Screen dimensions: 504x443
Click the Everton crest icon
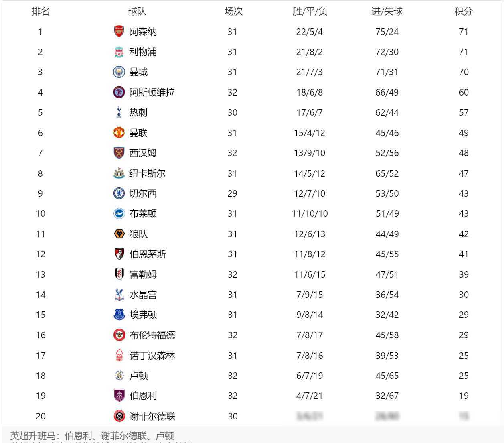click(119, 315)
